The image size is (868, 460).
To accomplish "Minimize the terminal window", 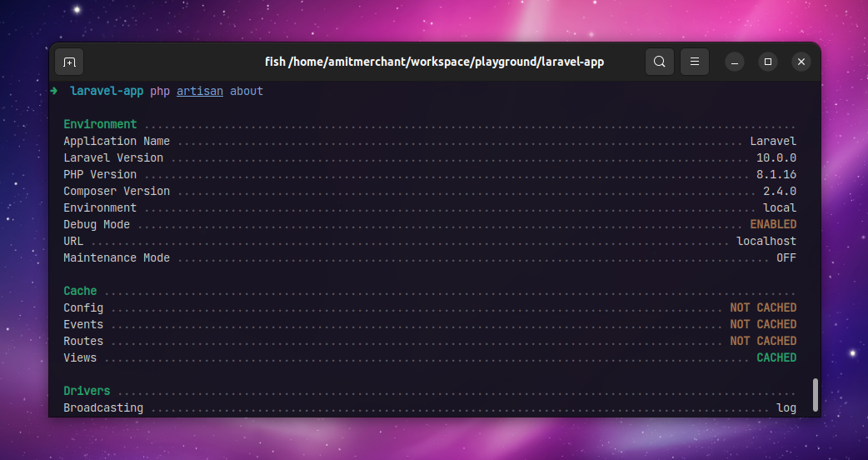I will point(735,62).
